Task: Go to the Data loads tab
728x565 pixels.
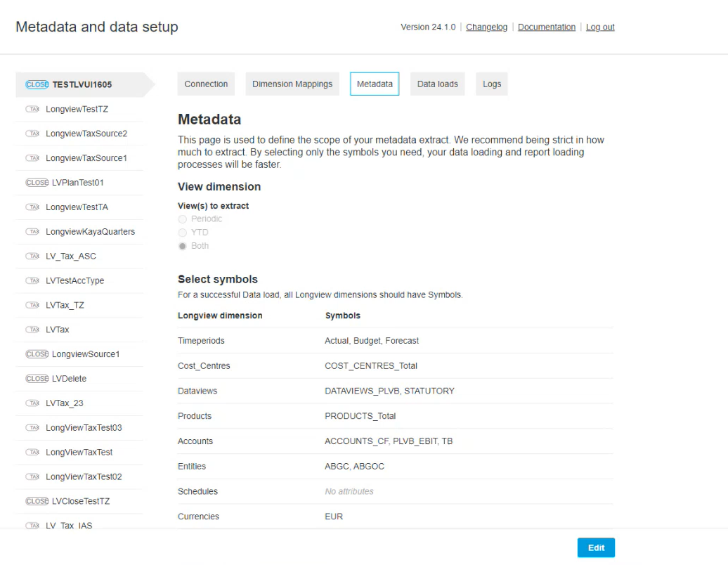Action: coord(437,84)
